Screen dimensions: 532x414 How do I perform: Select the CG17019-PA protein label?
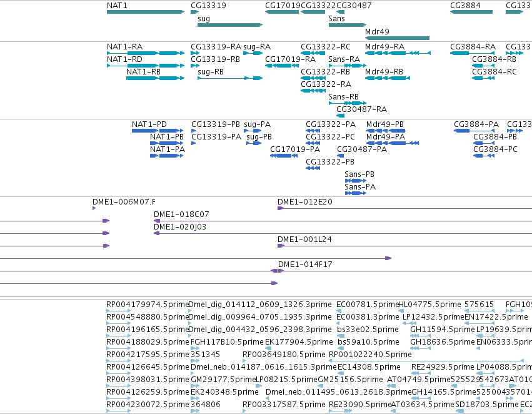point(295,149)
